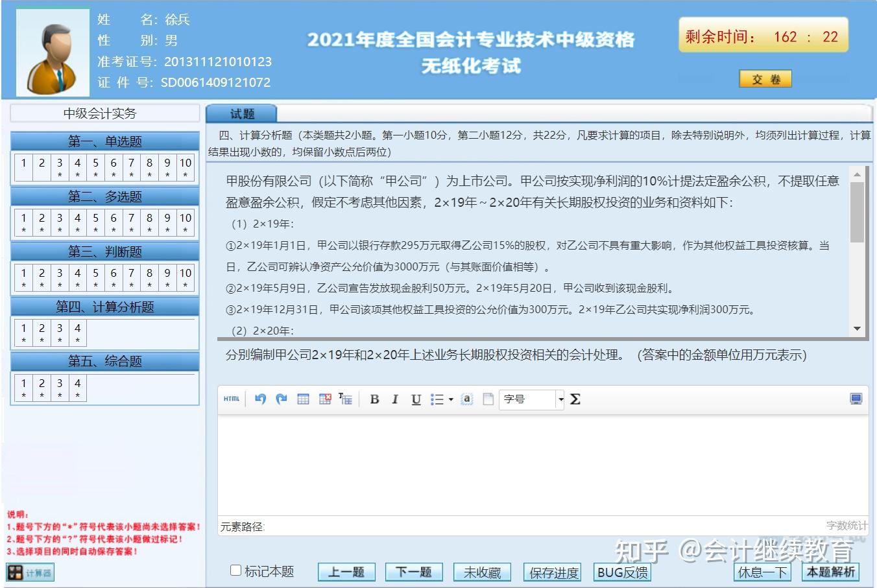The image size is (877, 588).
Task: Open the 第四、计算分析题 section header
Action: point(105,307)
